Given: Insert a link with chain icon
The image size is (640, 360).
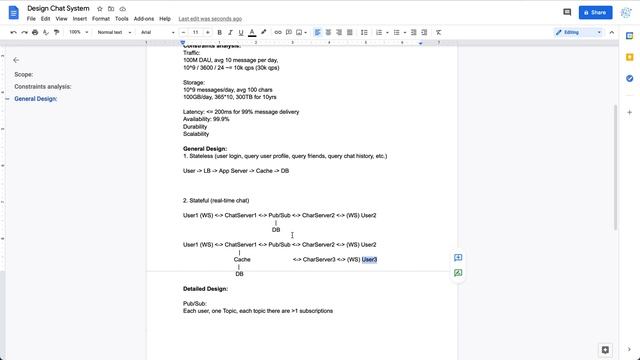Looking at the screenshot, I should pos(278,32).
